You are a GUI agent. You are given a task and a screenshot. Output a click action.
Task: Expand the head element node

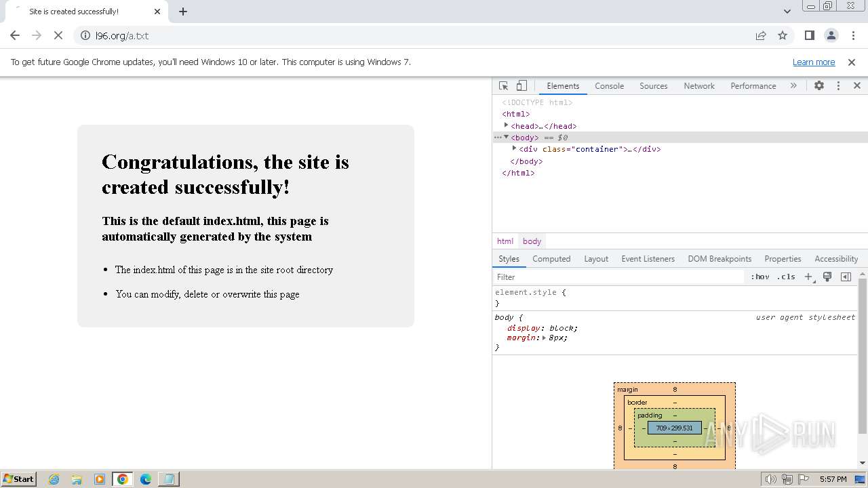(506, 125)
